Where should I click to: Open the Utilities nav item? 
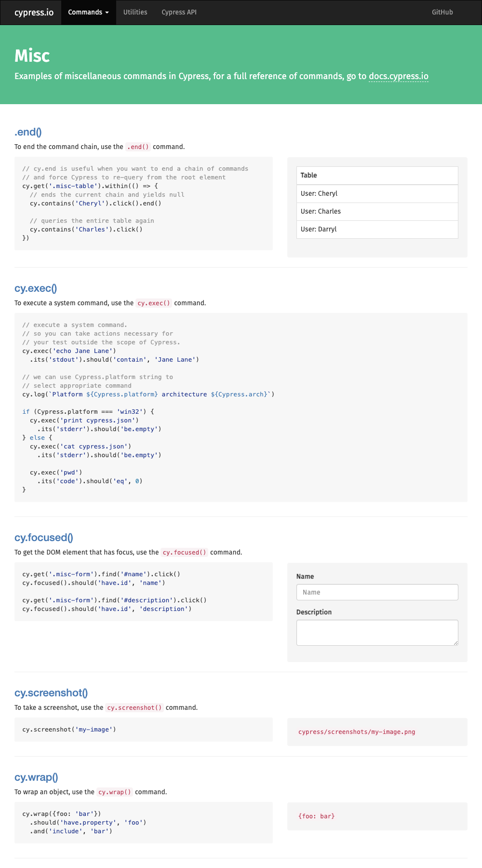(x=135, y=12)
